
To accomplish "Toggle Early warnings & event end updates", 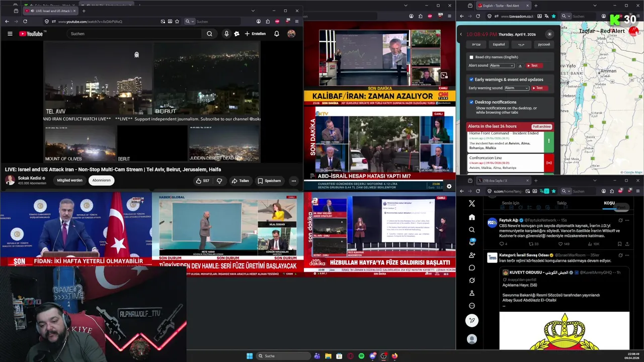I will (x=471, y=79).
